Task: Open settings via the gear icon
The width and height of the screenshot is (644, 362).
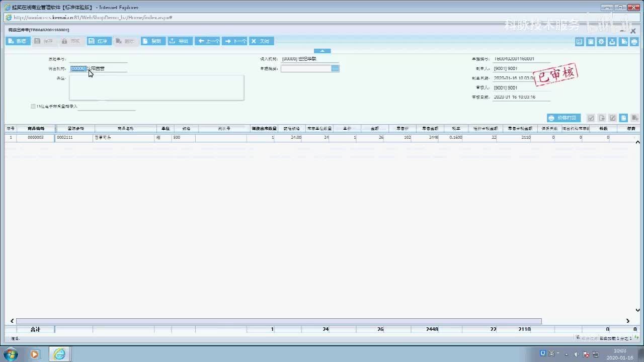Action: [601, 42]
